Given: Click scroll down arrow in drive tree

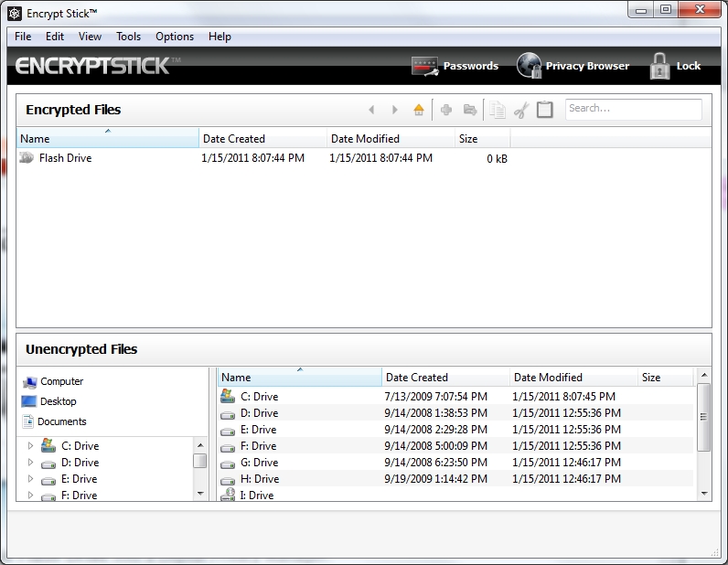Looking at the screenshot, I should tap(200, 494).
